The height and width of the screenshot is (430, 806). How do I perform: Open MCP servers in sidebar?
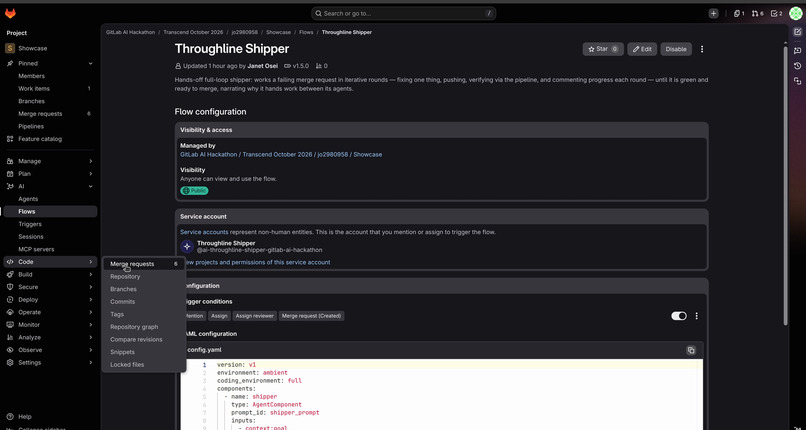pos(50,249)
